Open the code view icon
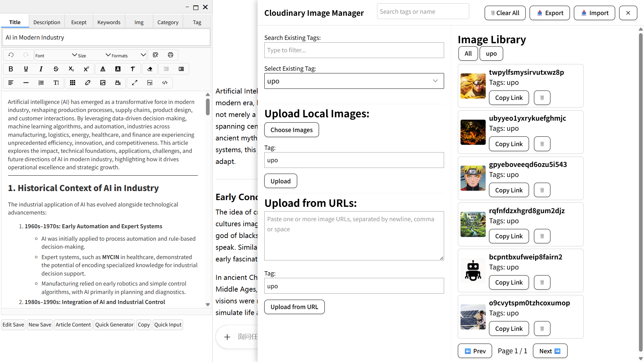The height and width of the screenshot is (362, 644). click(x=165, y=83)
